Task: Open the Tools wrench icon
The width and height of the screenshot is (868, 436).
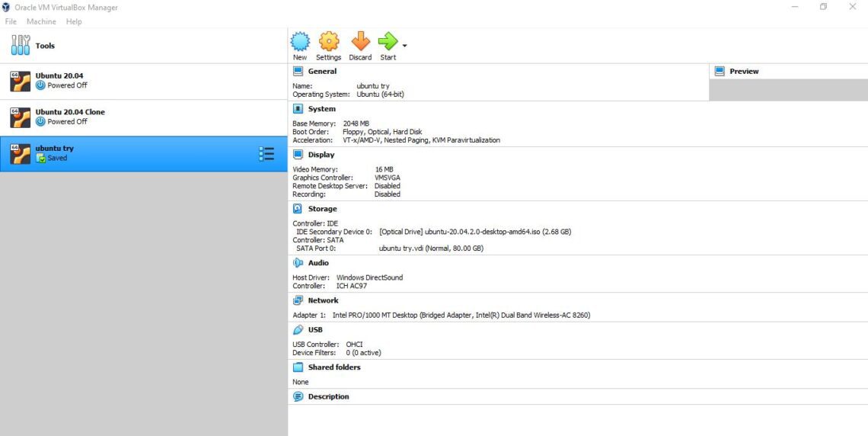Action: tap(20, 46)
